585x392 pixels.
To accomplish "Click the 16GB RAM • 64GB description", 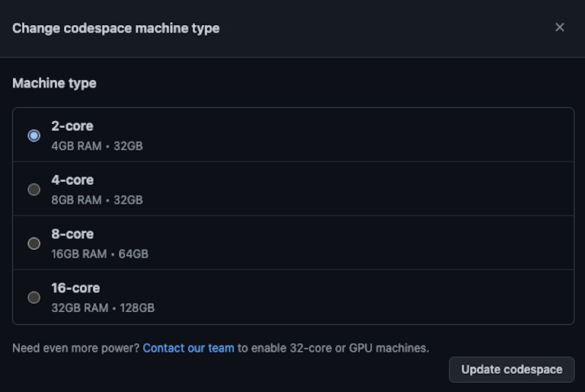I will [100, 254].
